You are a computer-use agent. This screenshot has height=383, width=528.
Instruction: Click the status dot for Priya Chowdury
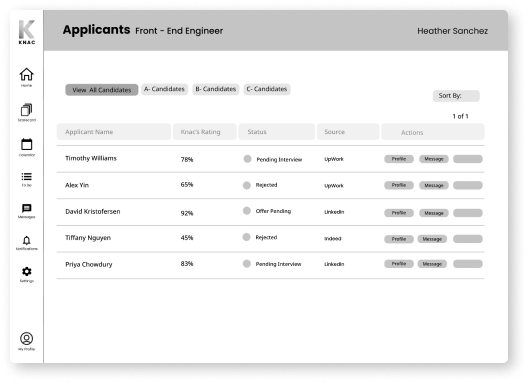(x=247, y=264)
